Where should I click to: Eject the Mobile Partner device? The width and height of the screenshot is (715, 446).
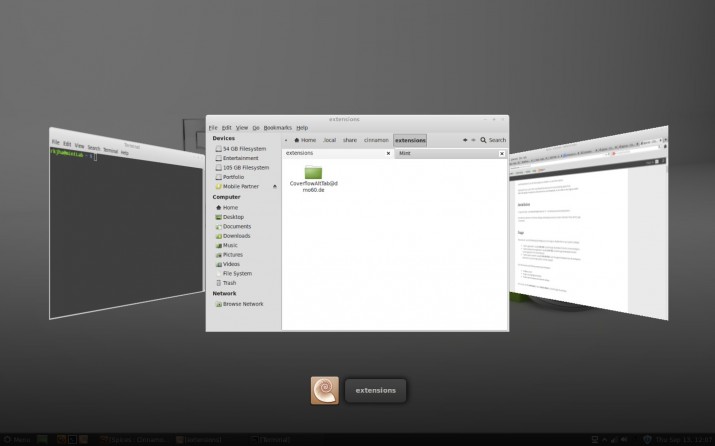pyautogui.click(x=273, y=186)
